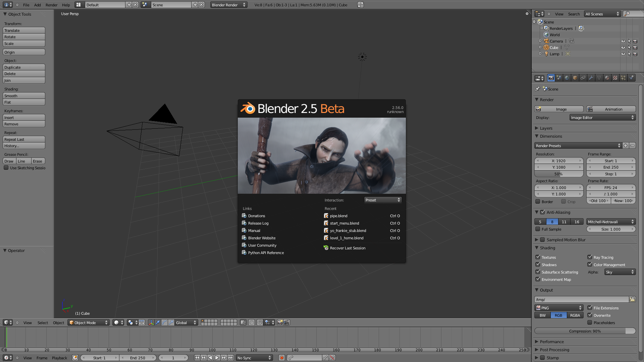Open the Object properties tab (cube icon)
The height and width of the screenshot is (362, 644).
[x=575, y=78]
